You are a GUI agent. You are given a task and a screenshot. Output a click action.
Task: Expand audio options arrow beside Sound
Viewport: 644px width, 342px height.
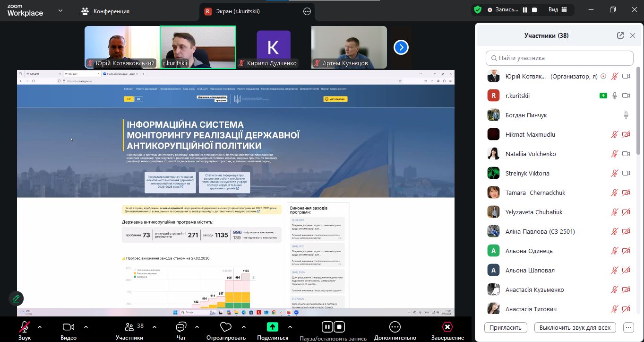(x=39, y=327)
